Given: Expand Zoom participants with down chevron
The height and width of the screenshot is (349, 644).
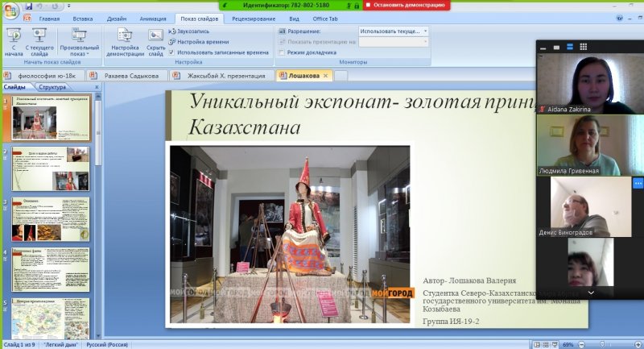Looking at the screenshot, I should [591, 293].
